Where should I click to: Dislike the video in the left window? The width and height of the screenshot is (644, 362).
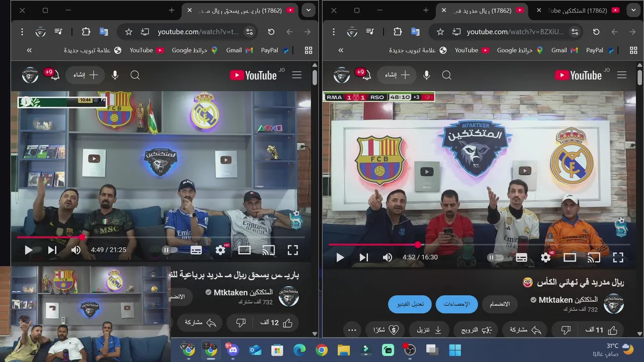tap(240, 323)
